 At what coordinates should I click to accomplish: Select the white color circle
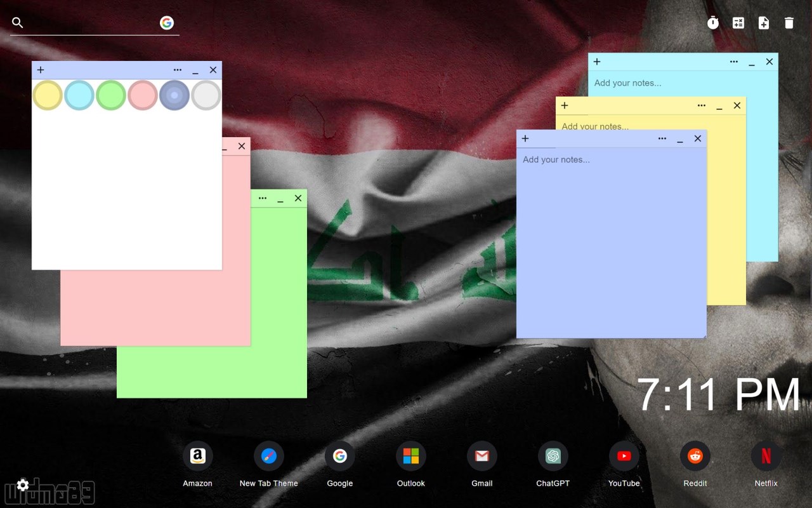point(206,95)
